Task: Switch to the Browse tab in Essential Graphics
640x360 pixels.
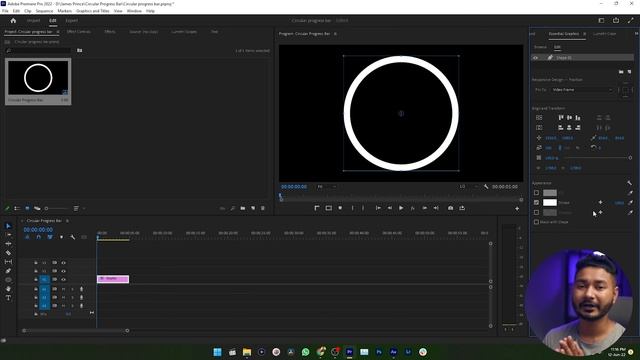Action: (540, 47)
